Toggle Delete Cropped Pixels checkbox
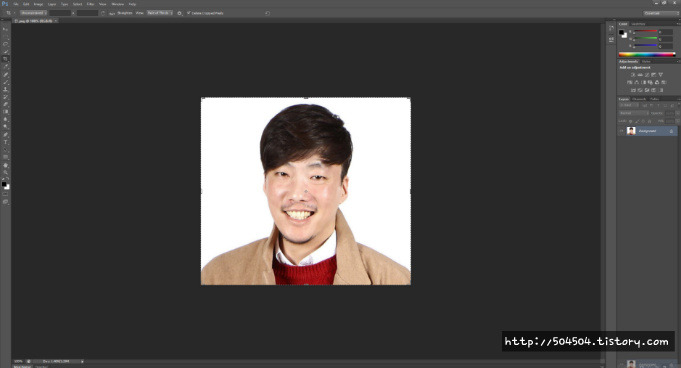The height and width of the screenshot is (368, 681). tap(189, 13)
